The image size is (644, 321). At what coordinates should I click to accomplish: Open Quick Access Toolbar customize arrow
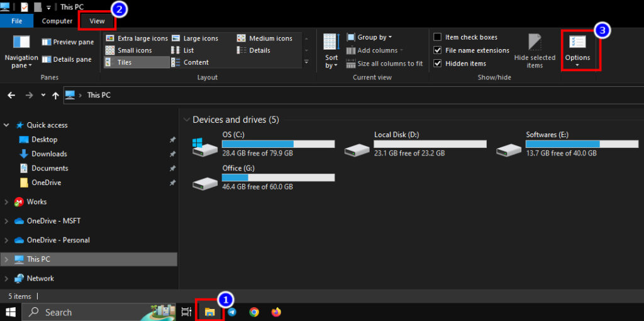point(48,7)
